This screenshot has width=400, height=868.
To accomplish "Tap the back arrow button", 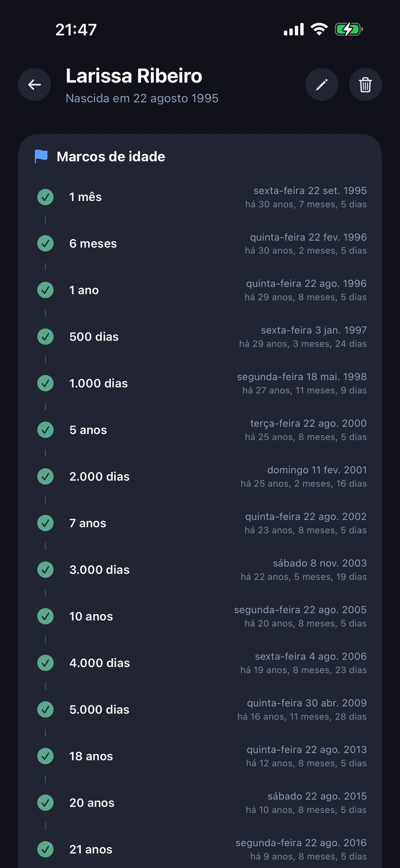I will coord(35,84).
